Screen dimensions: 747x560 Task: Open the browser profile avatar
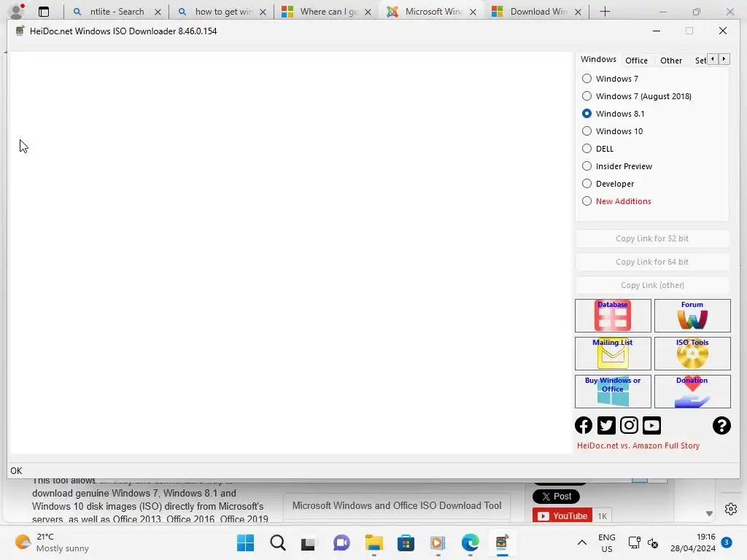click(x=18, y=11)
